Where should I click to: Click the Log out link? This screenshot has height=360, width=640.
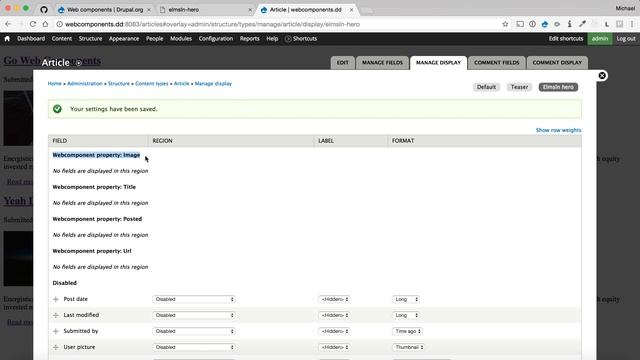click(x=626, y=39)
